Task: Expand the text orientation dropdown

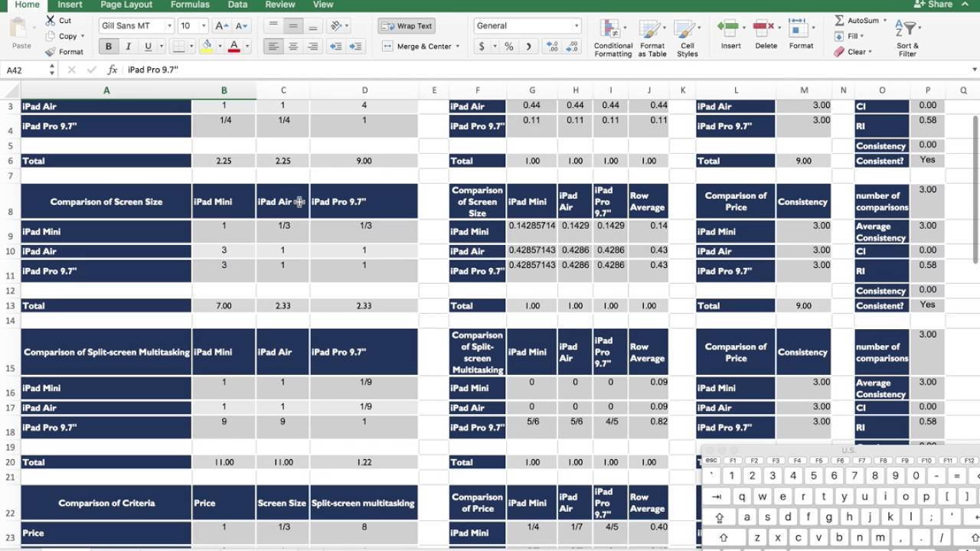Action: (x=348, y=26)
